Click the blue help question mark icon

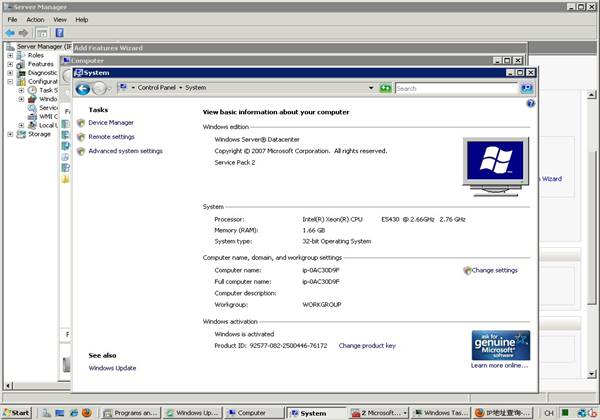pos(530,103)
